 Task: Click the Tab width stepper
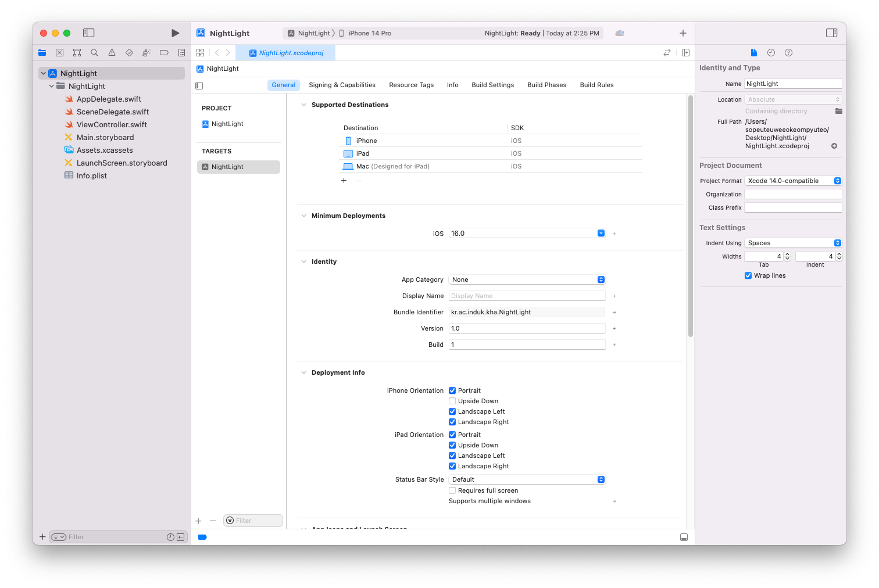(787, 256)
